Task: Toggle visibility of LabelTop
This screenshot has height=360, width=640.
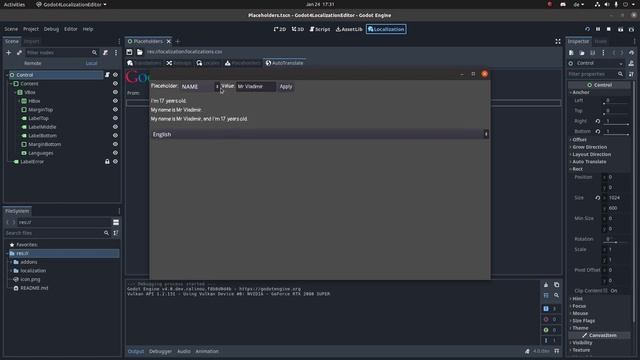Action: coord(116,118)
